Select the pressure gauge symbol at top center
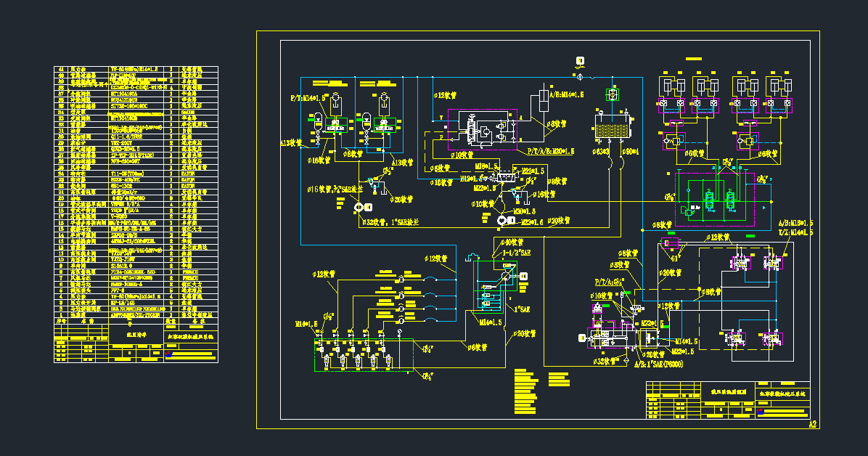868x456 pixels. pos(579,61)
